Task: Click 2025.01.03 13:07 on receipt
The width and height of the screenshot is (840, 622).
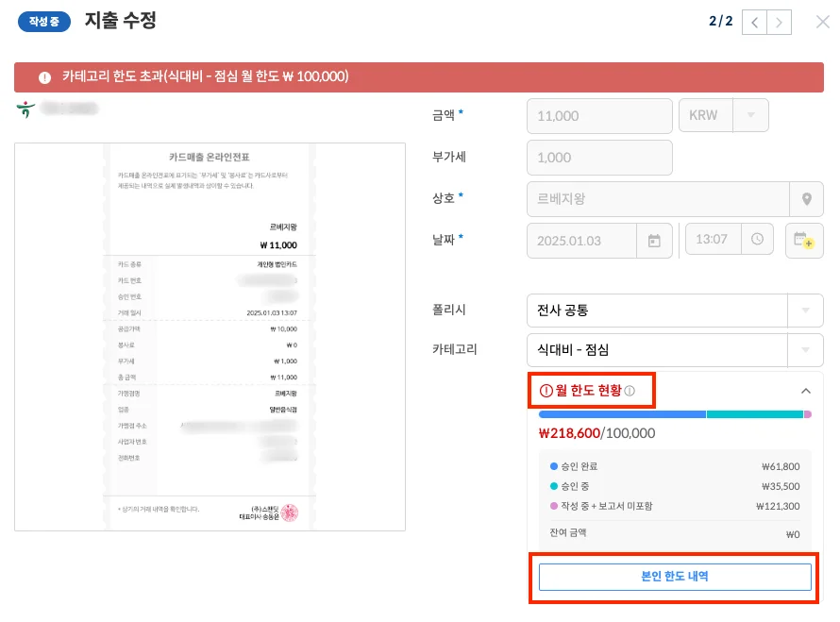Action: tap(272, 312)
